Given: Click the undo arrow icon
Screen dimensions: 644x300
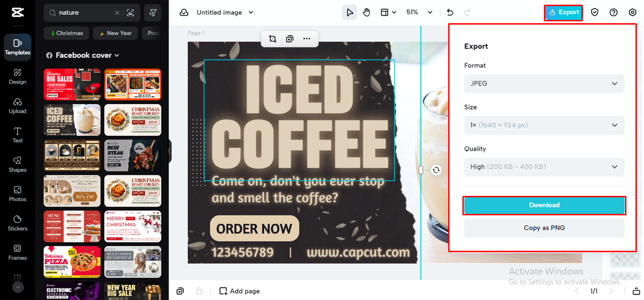Looking at the screenshot, I should (450, 12).
